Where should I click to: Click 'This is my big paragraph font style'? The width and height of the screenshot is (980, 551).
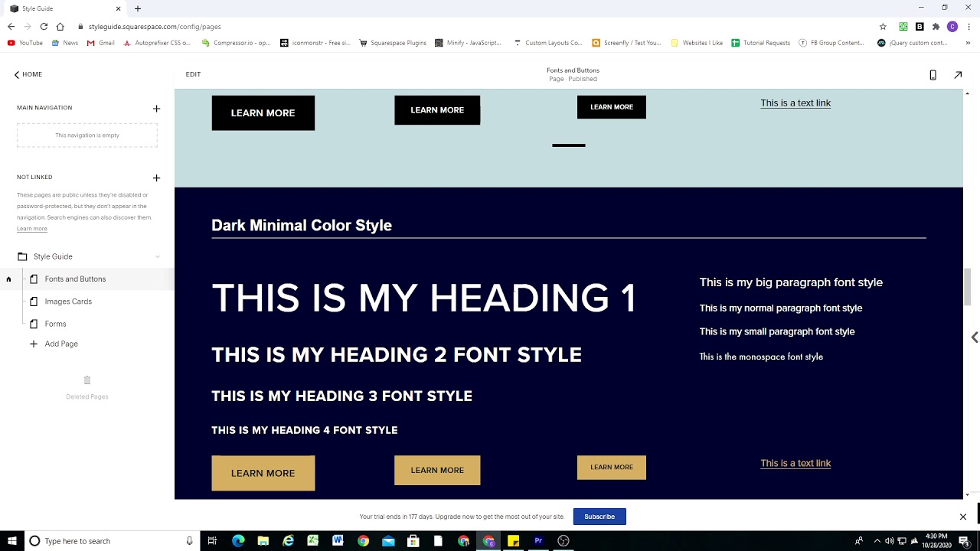791,282
